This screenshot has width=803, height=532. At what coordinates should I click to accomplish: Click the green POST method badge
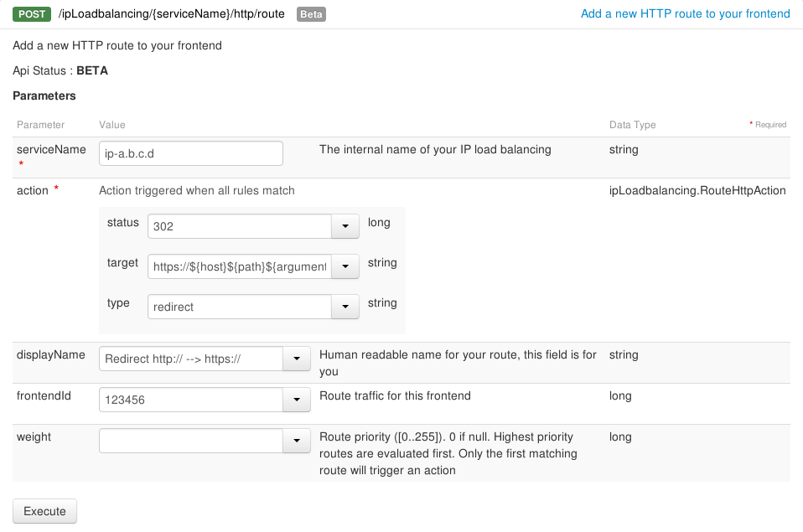click(33, 14)
